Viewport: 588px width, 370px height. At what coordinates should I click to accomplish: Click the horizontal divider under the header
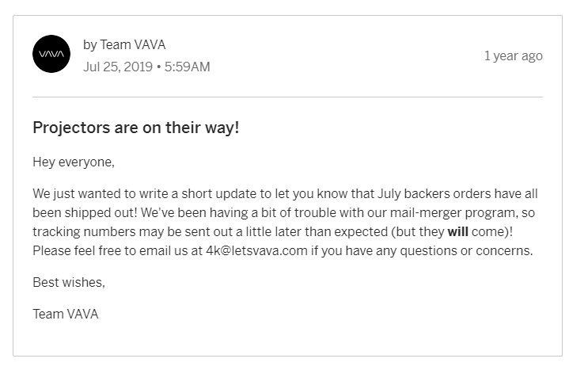[x=287, y=97]
